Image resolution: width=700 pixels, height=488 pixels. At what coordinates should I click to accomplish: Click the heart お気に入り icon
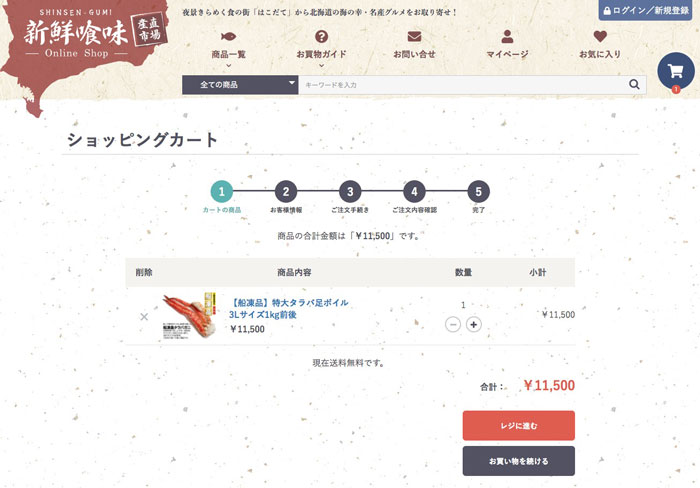point(600,36)
